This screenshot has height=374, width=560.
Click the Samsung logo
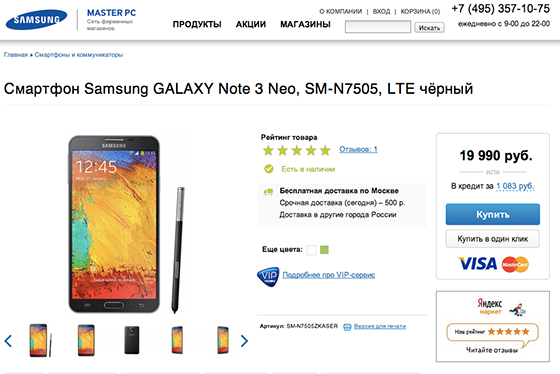(x=36, y=19)
